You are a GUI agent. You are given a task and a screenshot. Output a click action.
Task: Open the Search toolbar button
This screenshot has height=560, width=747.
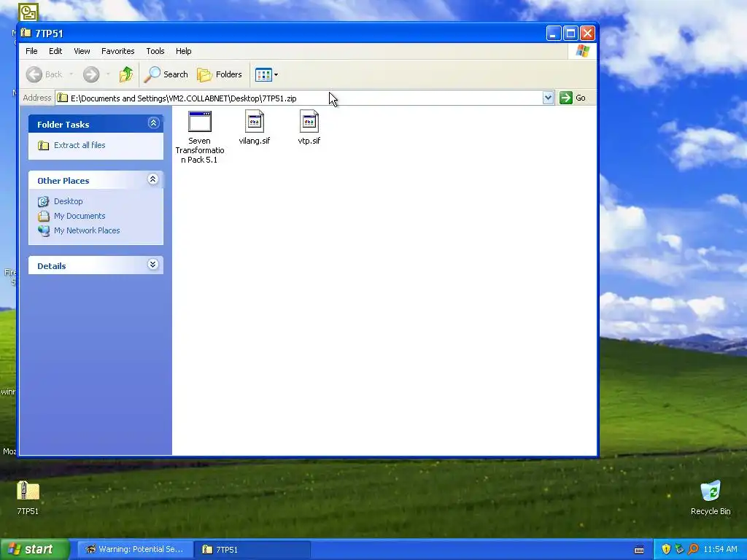tap(166, 74)
